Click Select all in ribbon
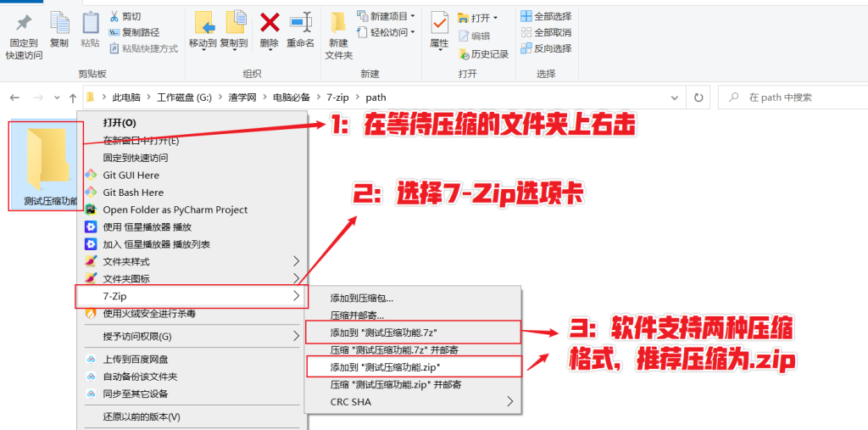This screenshot has height=430, width=868. tap(547, 16)
